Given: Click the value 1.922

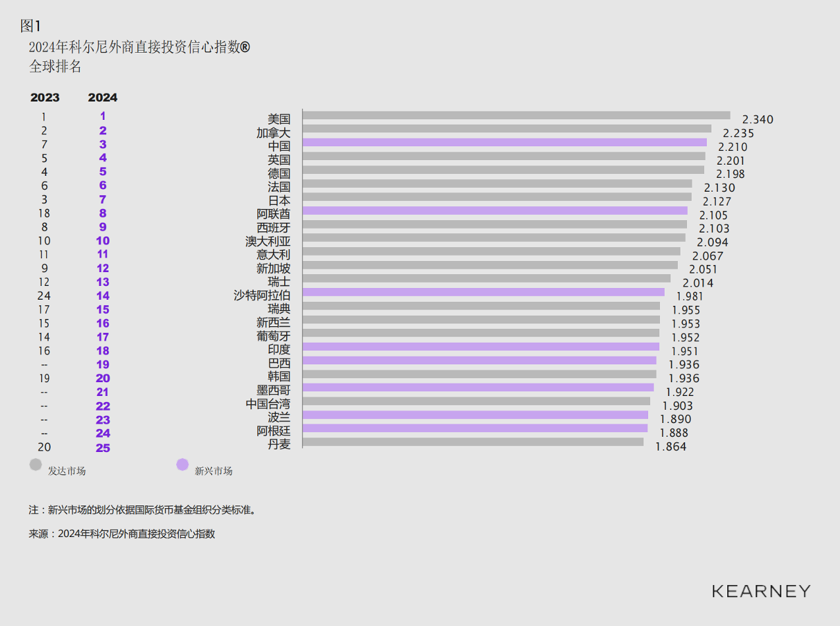Looking at the screenshot, I should coord(679,392).
